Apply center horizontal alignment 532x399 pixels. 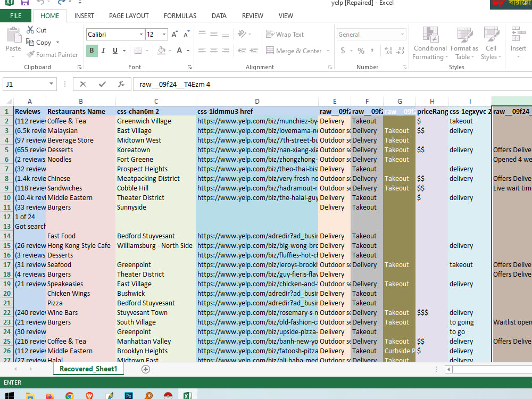point(214,51)
